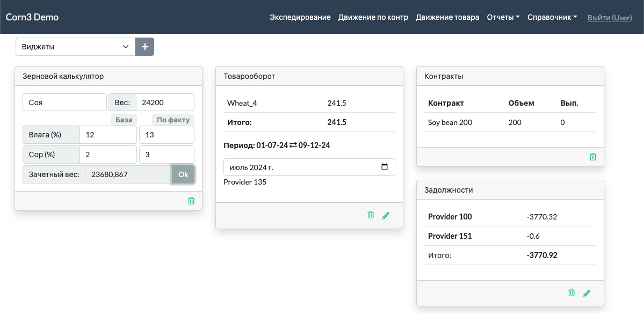The image size is (644, 323).
Task: Delete the Зерновой калькулятор widget
Action: [x=191, y=201]
